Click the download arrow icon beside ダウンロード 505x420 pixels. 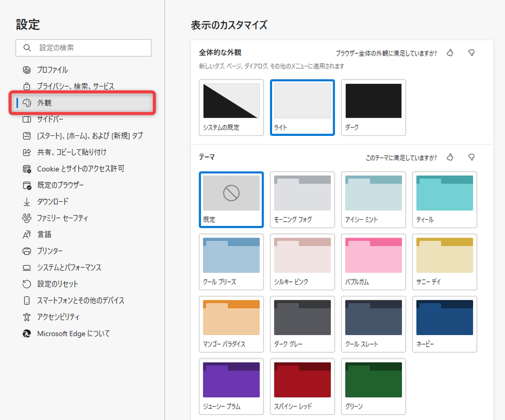point(27,202)
